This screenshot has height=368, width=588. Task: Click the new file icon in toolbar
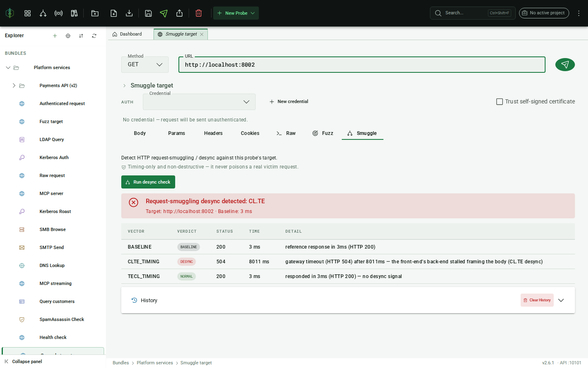[114, 13]
